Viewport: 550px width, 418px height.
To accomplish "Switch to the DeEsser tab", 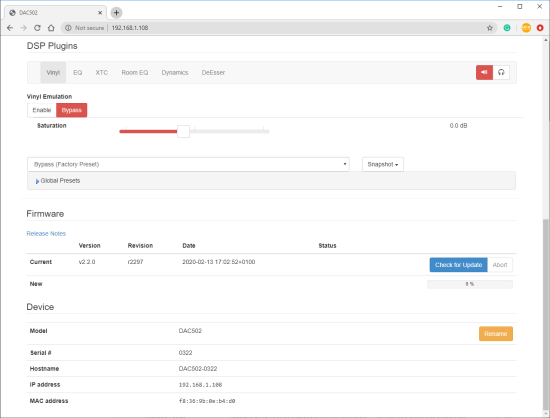I will (213, 73).
